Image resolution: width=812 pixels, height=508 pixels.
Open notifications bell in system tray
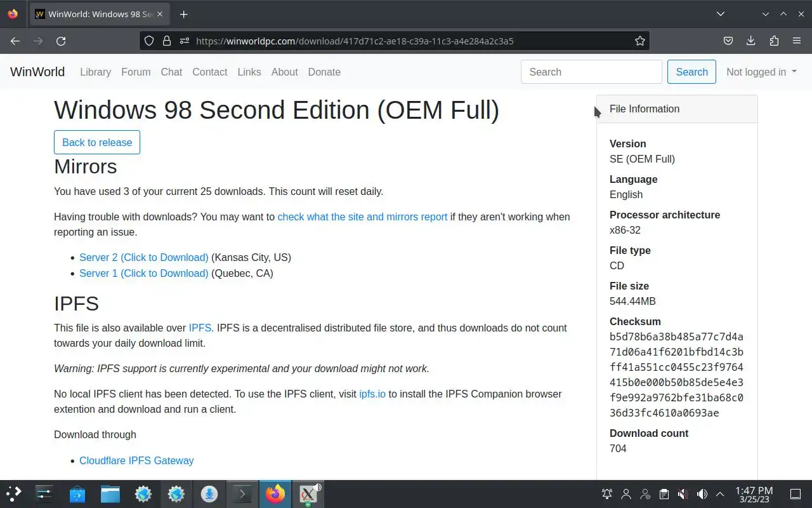[607, 494]
